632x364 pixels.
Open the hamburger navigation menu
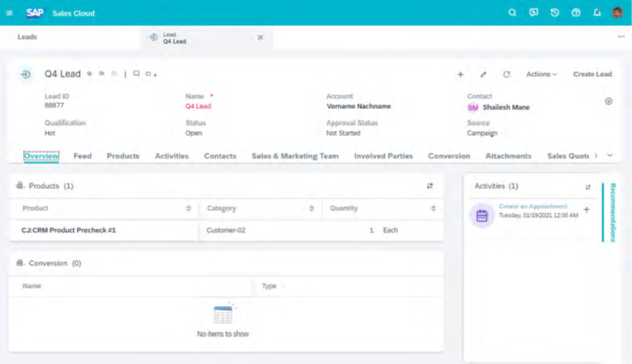click(9, 13)
